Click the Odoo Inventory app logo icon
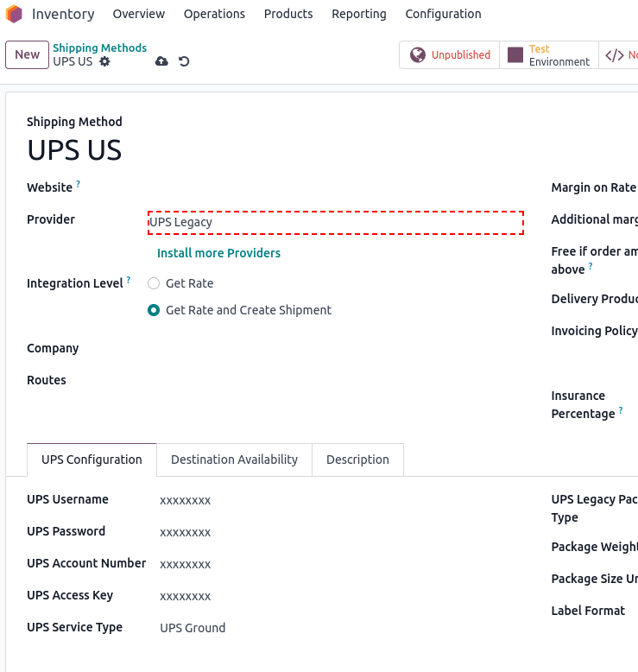Viewport: 638px width, 672px height. point(14,14)
